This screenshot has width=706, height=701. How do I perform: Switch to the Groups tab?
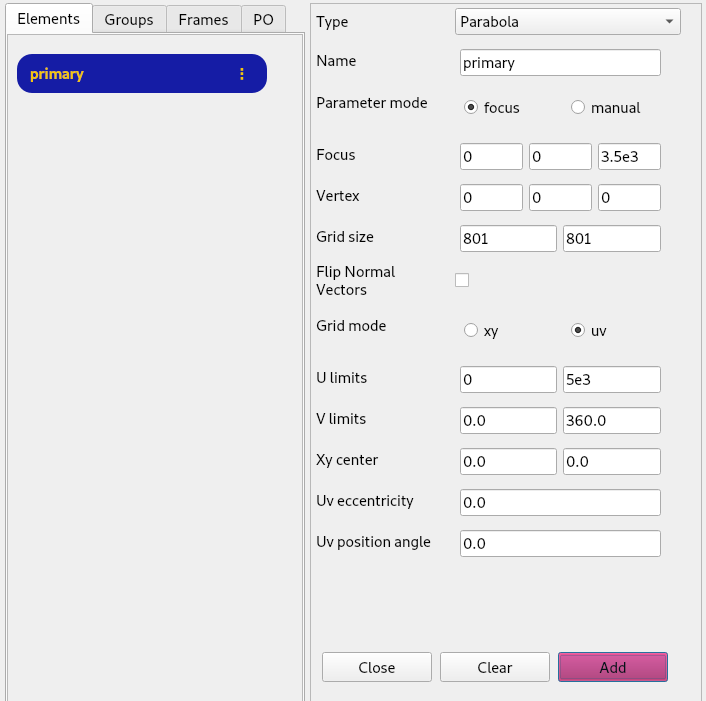129,19
